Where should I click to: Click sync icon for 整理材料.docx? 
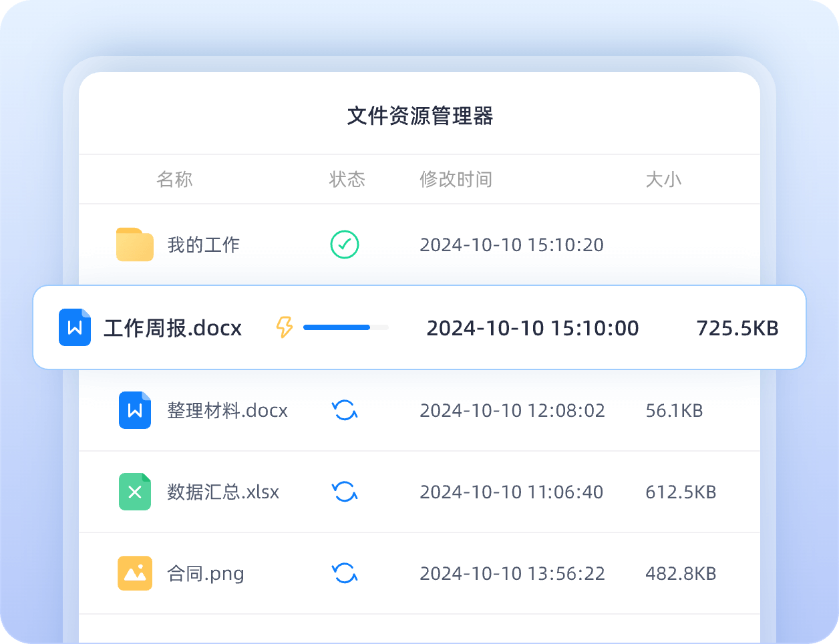tap(345, 410)
